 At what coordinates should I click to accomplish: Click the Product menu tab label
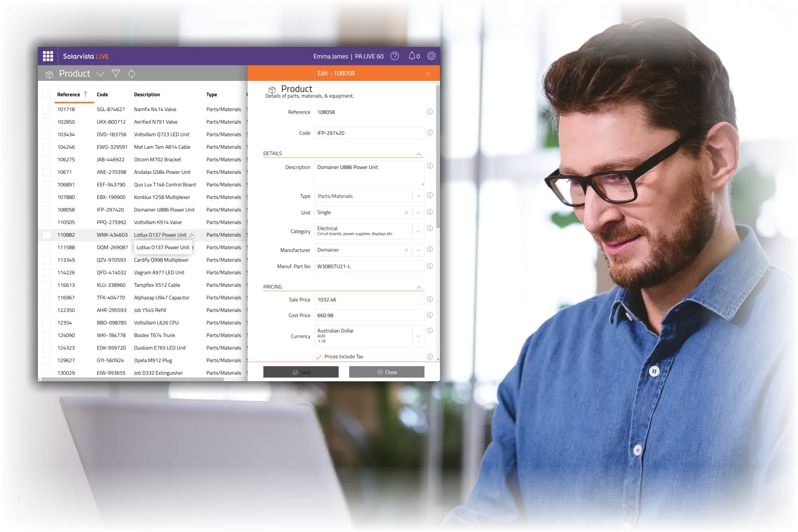74,73
